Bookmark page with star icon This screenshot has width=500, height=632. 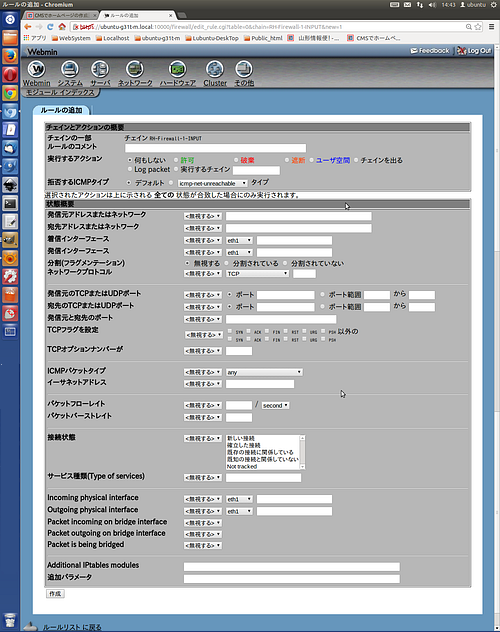(478, 27)
